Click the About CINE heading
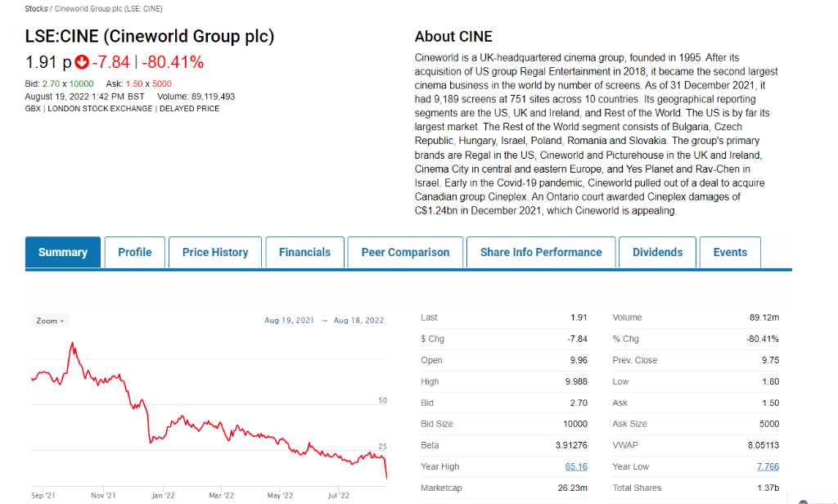The height and width of the screenshot is (504, 838). (453, 36)
